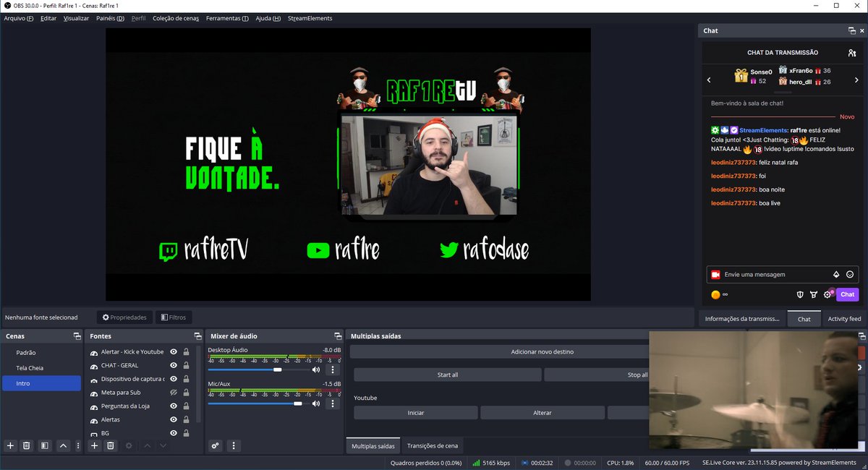Viewport: 868px width, 470px height.
Task: Adjust the Mic/Aux volume slider
Action: [x=297, y=405]
